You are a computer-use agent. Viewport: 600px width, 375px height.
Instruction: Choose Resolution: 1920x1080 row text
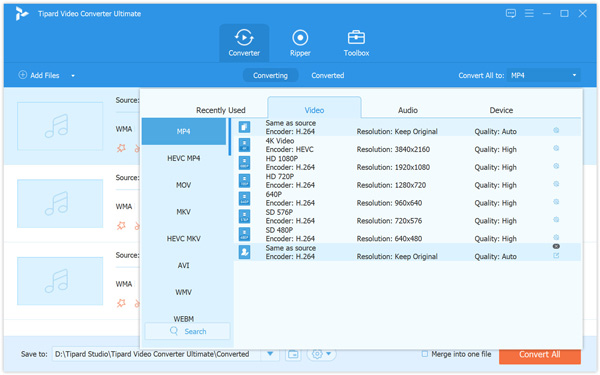[393, 167]
